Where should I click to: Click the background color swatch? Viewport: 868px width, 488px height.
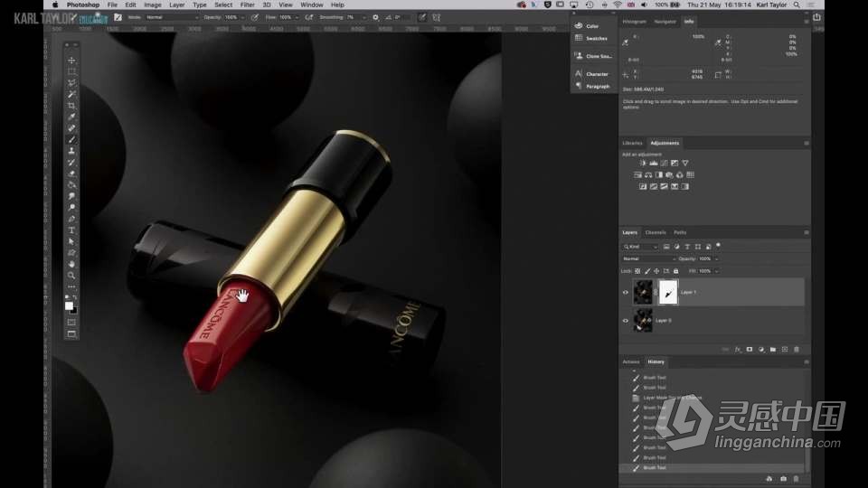[74, 311]
